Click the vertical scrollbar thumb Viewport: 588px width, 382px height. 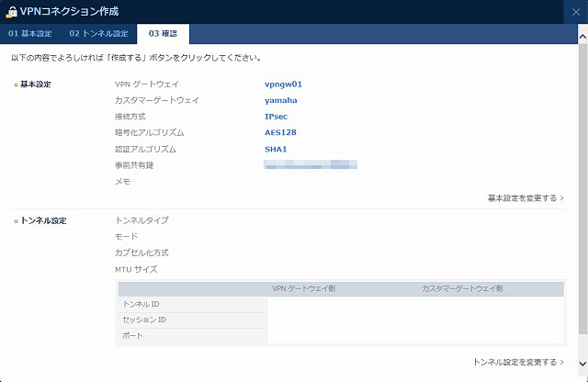(582, 188)
